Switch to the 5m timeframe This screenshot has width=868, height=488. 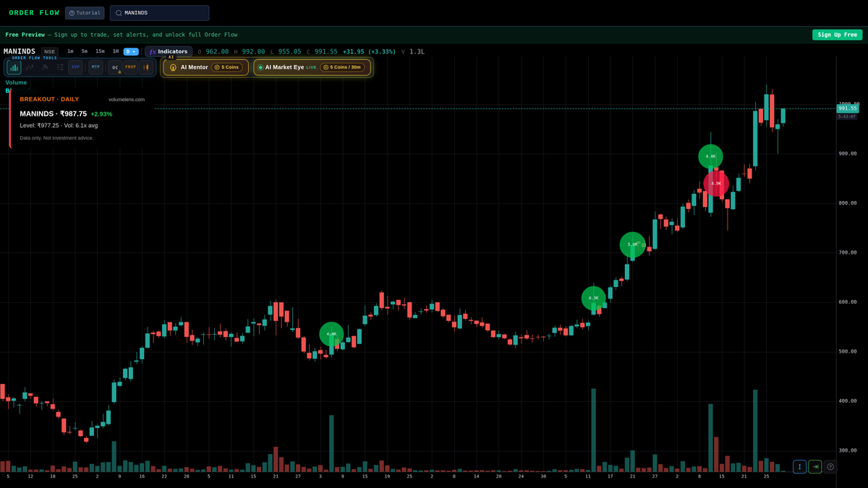pos(85,51)
